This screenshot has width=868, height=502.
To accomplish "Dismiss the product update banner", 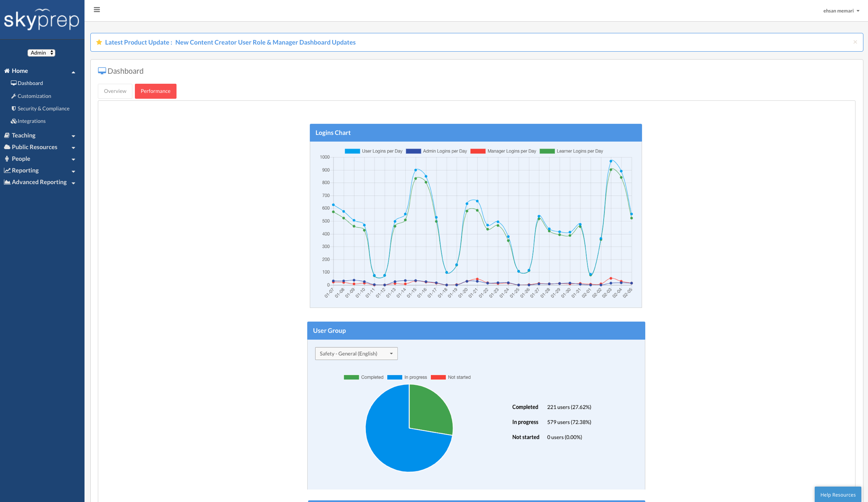I will click(x=855, y=42).
